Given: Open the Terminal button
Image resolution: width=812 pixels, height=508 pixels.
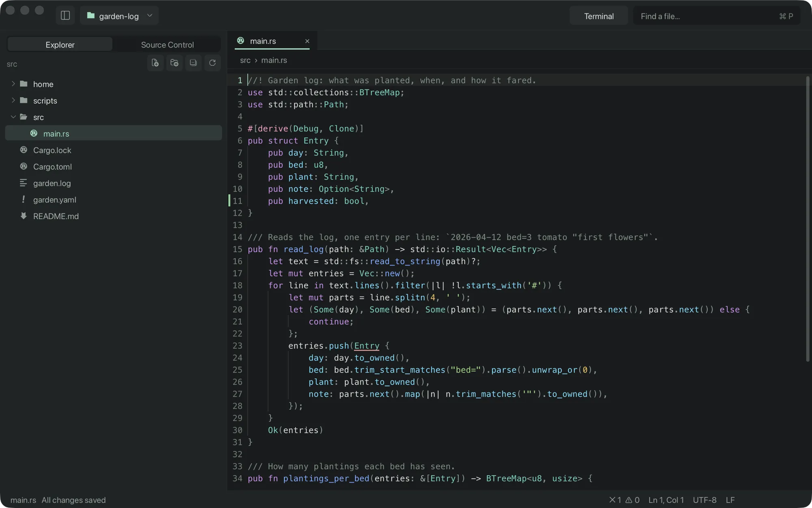Looking at the screenshot, I should pos(598,16).
